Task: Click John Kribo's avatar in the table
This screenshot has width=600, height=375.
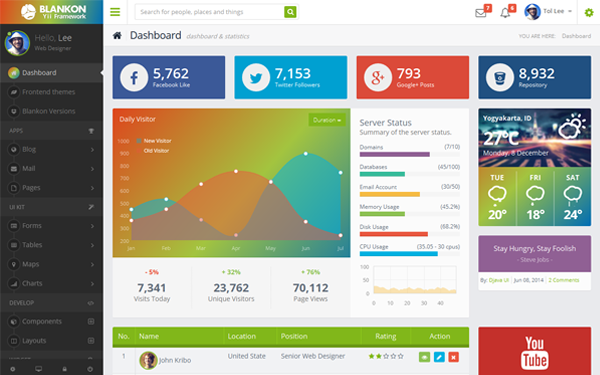Action: click(x=148, y=360)
